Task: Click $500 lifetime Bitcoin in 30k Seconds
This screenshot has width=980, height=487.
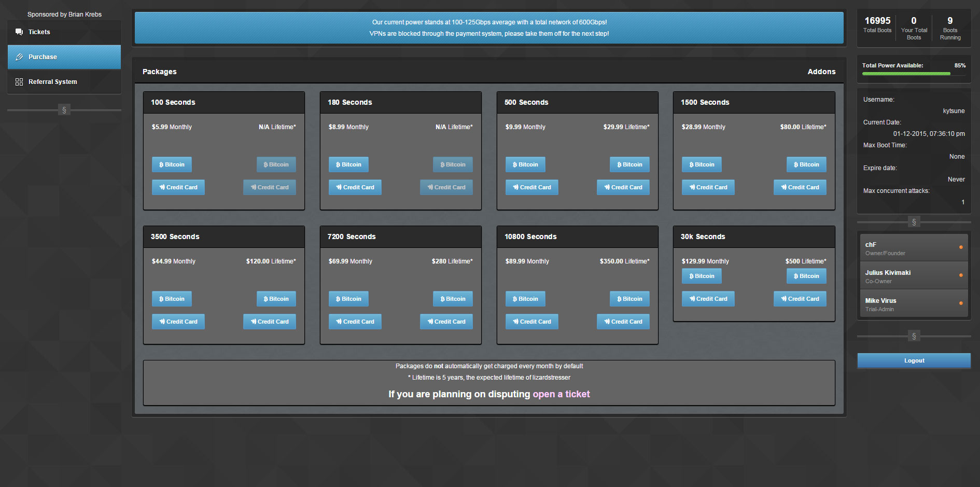Action: (807, 276)
